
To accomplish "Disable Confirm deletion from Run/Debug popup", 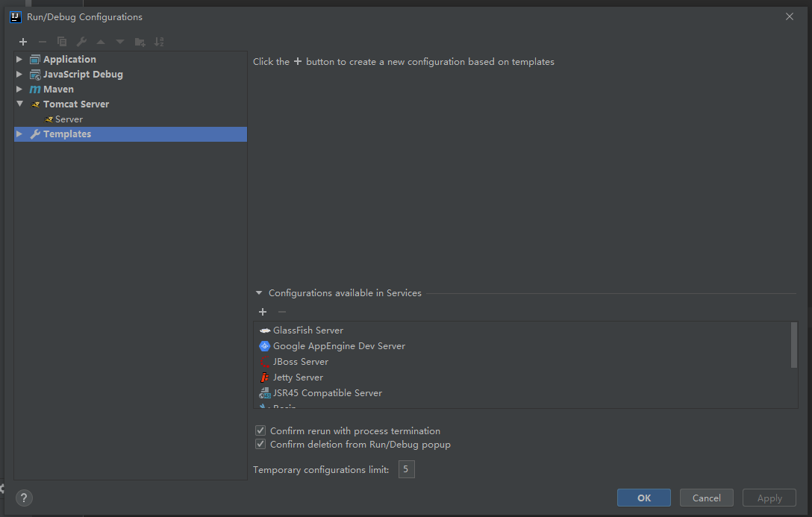I will [x=260, y=444].
